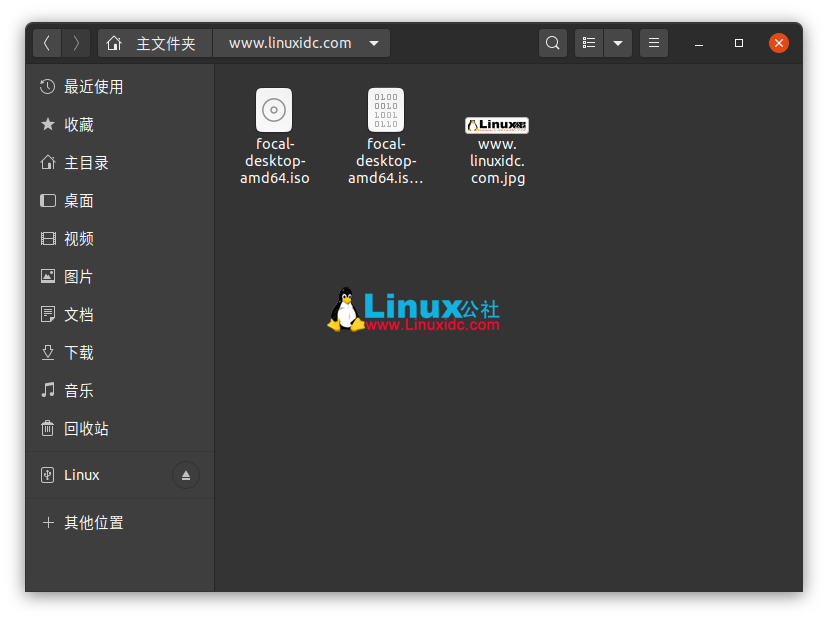Expand www.linuxidc.com path dropdown
Image resolution: width=828 pixels, height=620 pixels.
point(374,43)
